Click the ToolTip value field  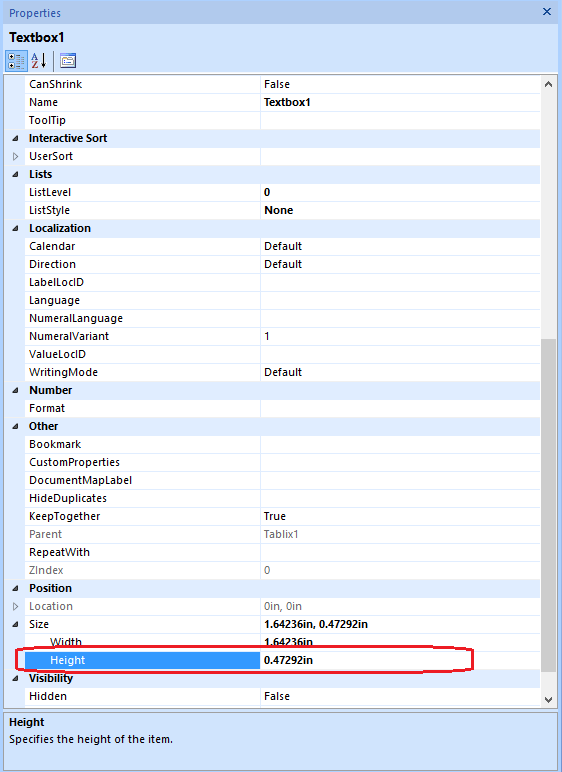tap(400, 120)
